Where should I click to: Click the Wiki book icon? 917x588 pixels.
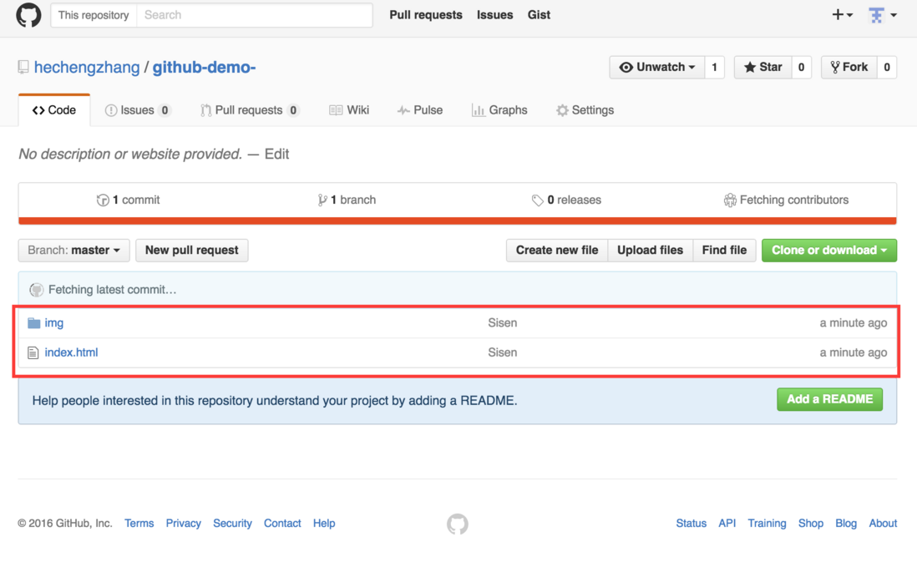click(x=336, y=110)
